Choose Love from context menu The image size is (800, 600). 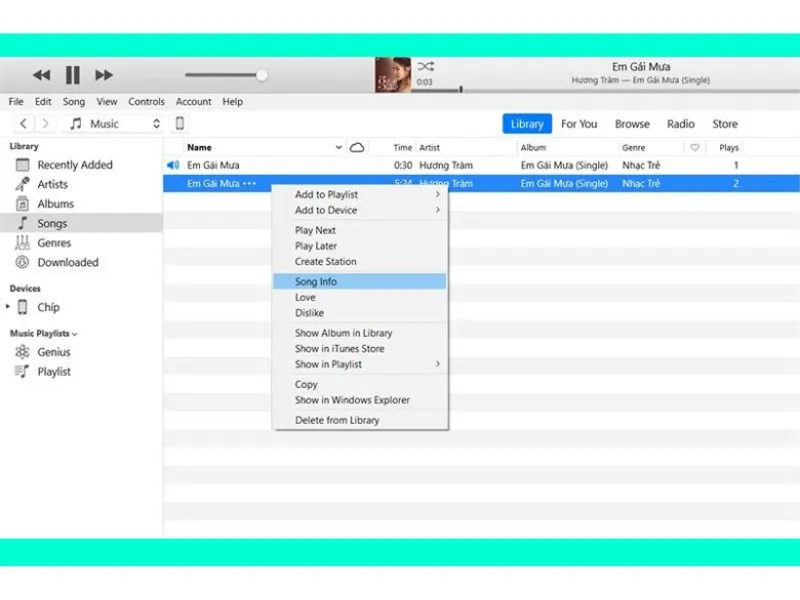point(360,297)
